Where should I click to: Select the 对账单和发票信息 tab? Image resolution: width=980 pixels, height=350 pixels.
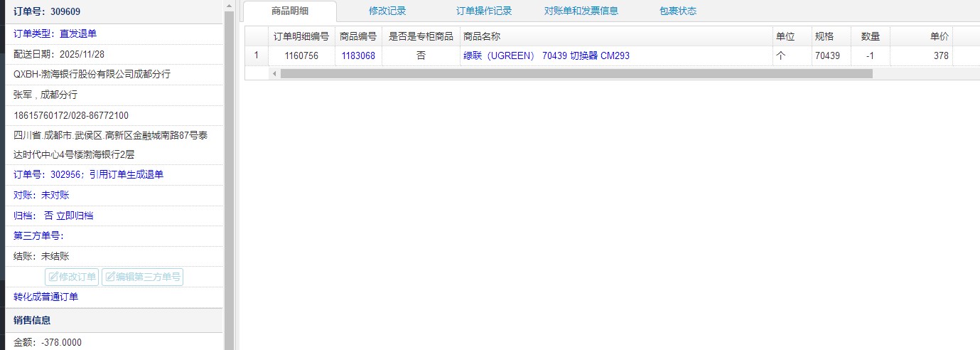(x=581, y=11)
